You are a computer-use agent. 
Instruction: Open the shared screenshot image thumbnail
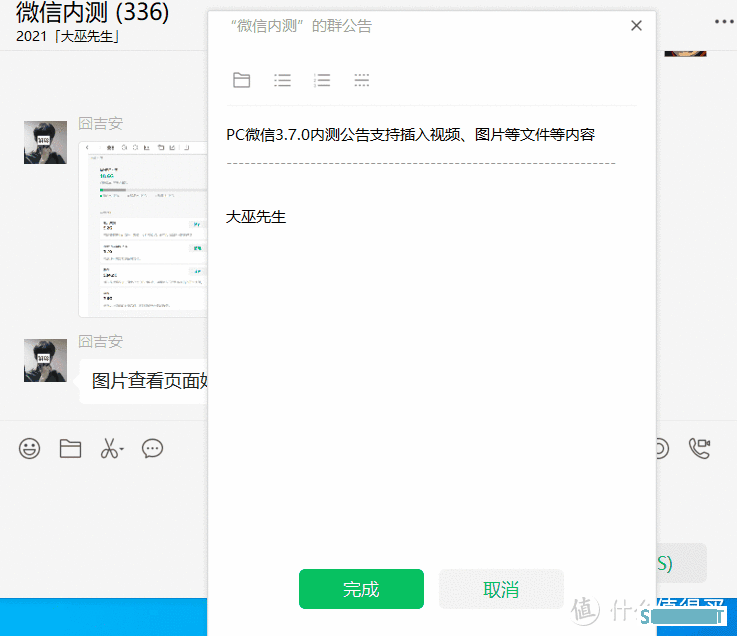(x=143, y=229)
